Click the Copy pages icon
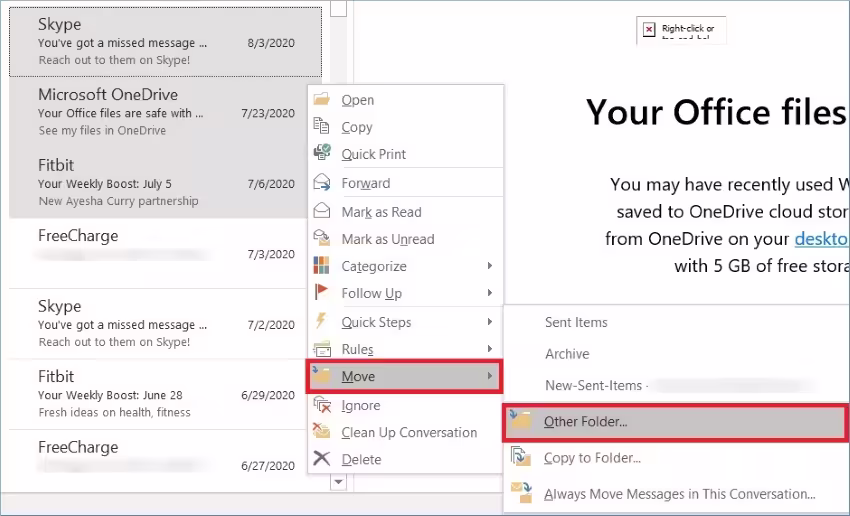This screenshot has height=516, width=850. pos(321,126)
